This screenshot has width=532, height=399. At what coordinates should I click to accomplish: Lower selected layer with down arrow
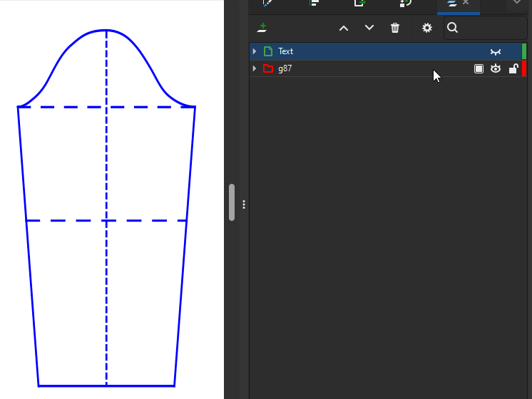pos(369,28)
